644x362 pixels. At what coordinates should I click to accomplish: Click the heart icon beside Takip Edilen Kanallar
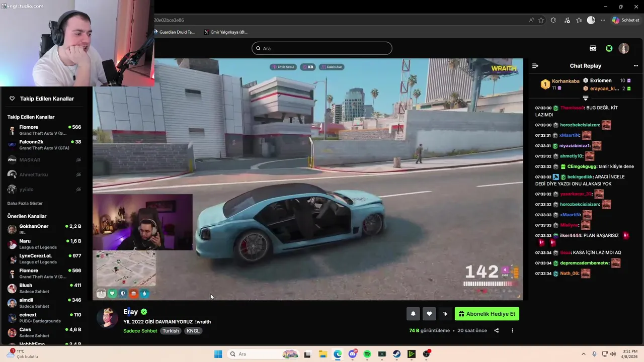click(x=12, y=99)
